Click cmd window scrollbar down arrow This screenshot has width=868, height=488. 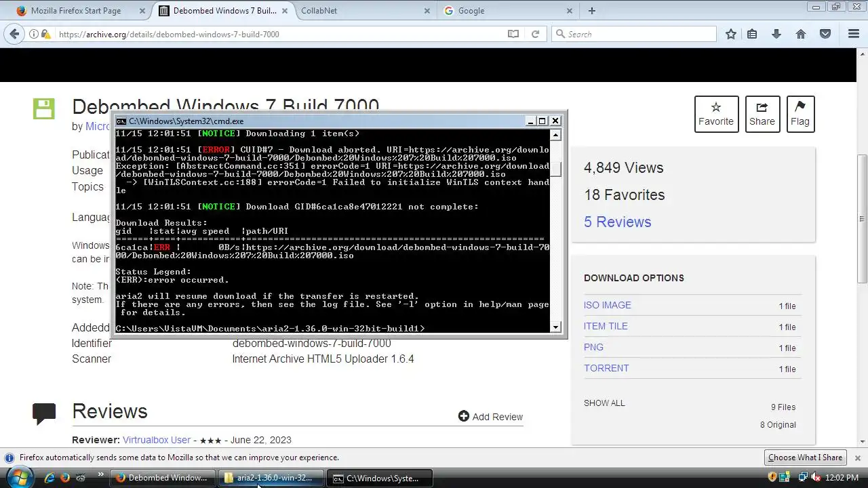[556, 327]
